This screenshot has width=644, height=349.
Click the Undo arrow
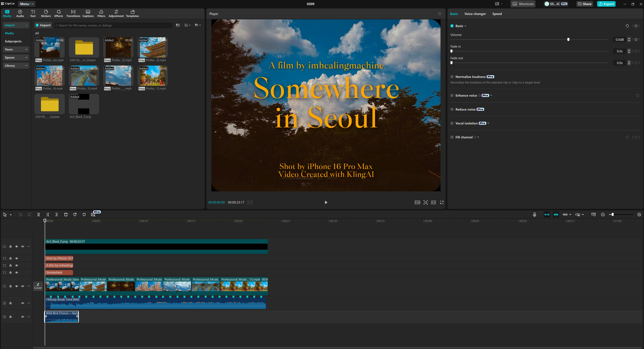pyautogui.click(x=20, y=215)
